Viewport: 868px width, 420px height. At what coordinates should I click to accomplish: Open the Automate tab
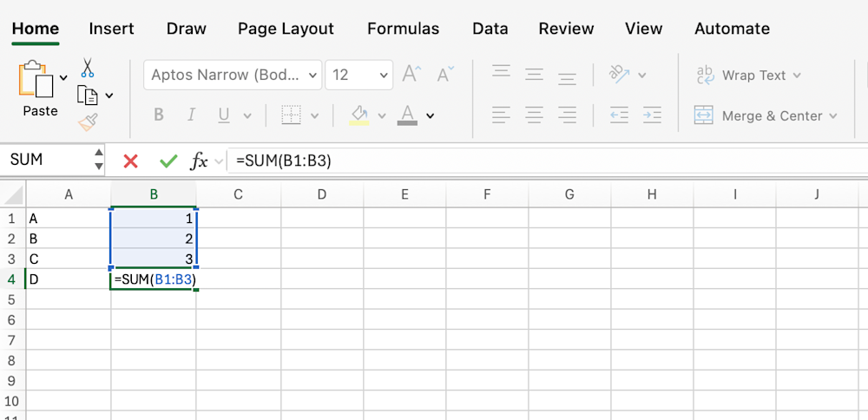[x=732, y=29]
